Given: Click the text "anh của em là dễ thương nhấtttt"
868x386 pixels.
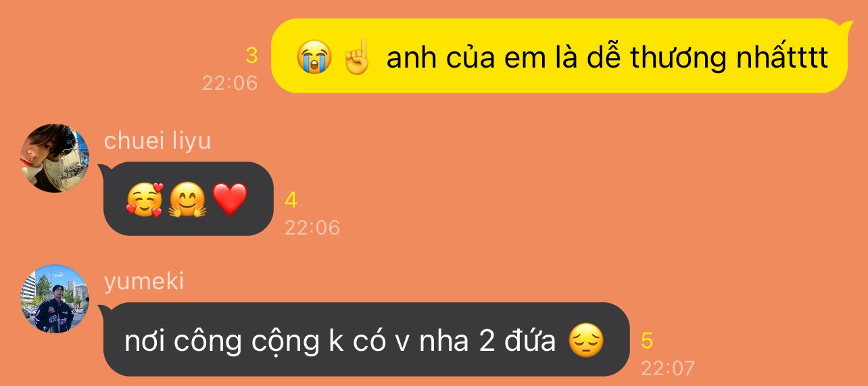Looking at the screenshot, I should point(607,58).
